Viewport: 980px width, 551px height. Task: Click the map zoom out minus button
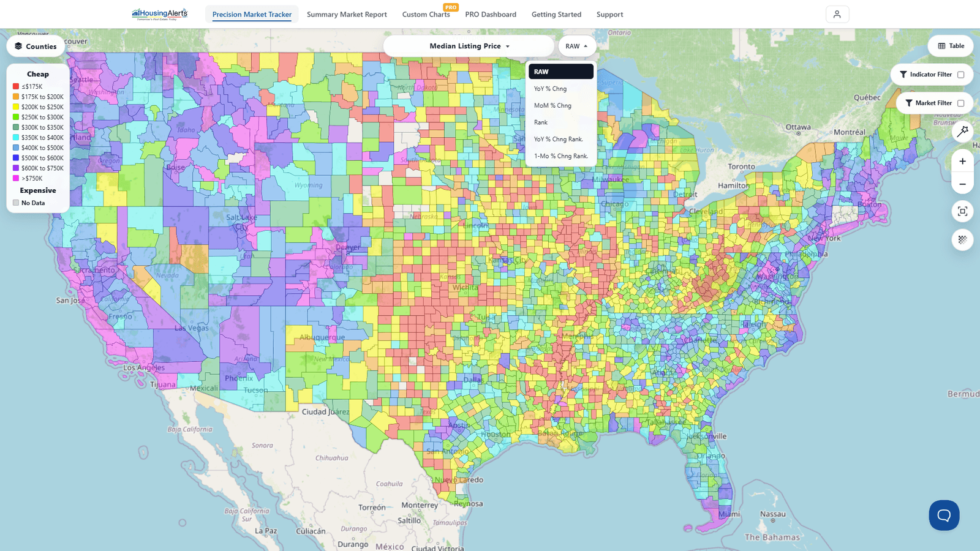[x=962, y=184]
